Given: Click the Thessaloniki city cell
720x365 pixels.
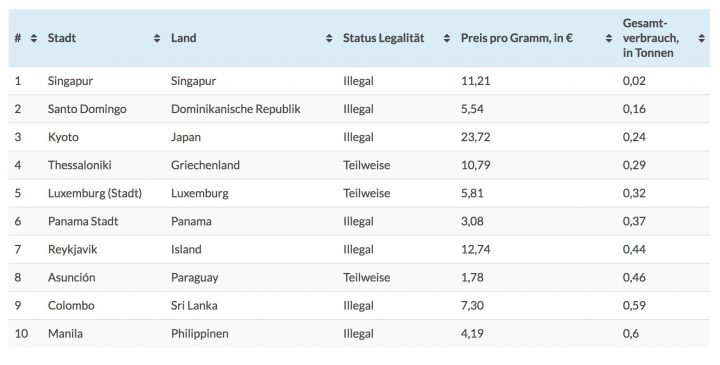Looking at the screenshot, I should coord(79,165).
